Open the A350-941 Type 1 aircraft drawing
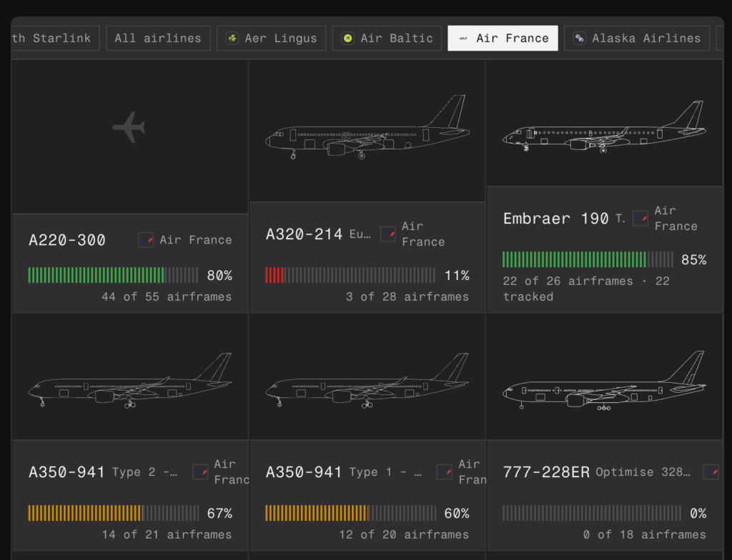 pyautogui.click(x=367, y=380)
